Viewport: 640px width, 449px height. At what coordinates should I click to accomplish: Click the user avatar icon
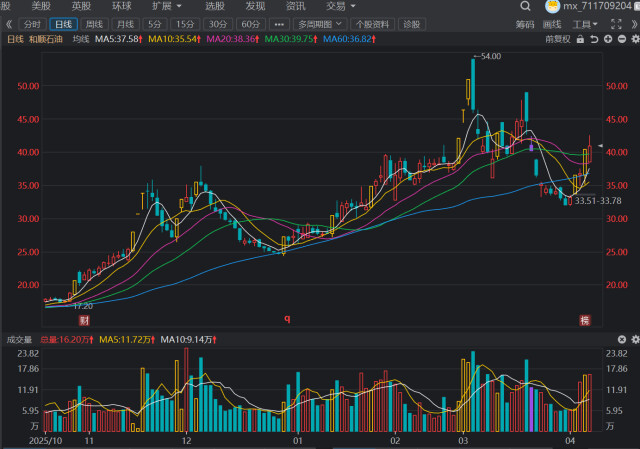(550, 6)
